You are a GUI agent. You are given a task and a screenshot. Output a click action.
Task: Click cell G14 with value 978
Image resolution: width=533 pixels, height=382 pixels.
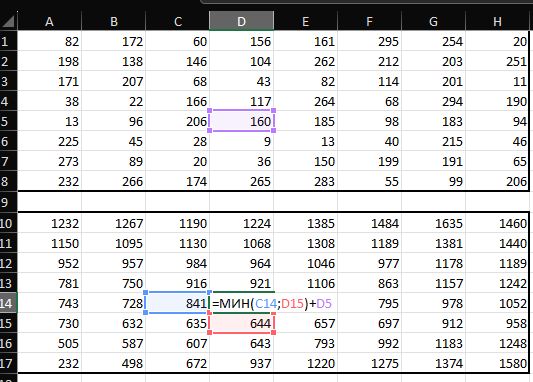(433, 303)
